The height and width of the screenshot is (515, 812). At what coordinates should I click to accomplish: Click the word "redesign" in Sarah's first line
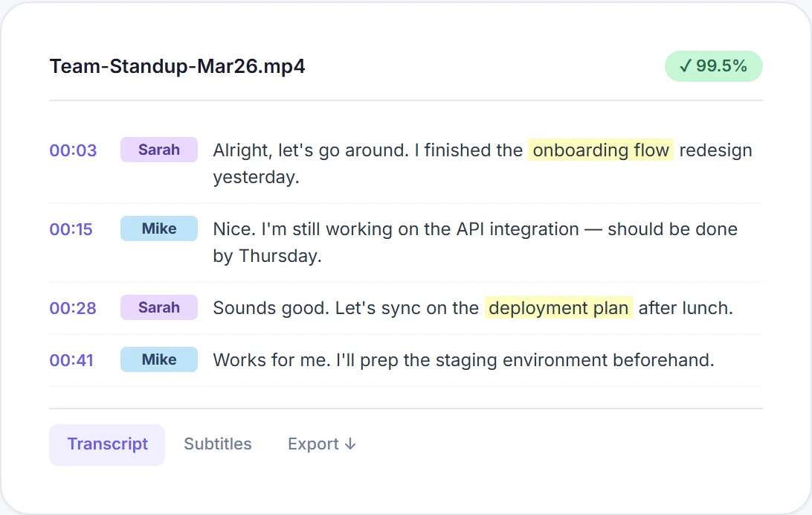715,150
